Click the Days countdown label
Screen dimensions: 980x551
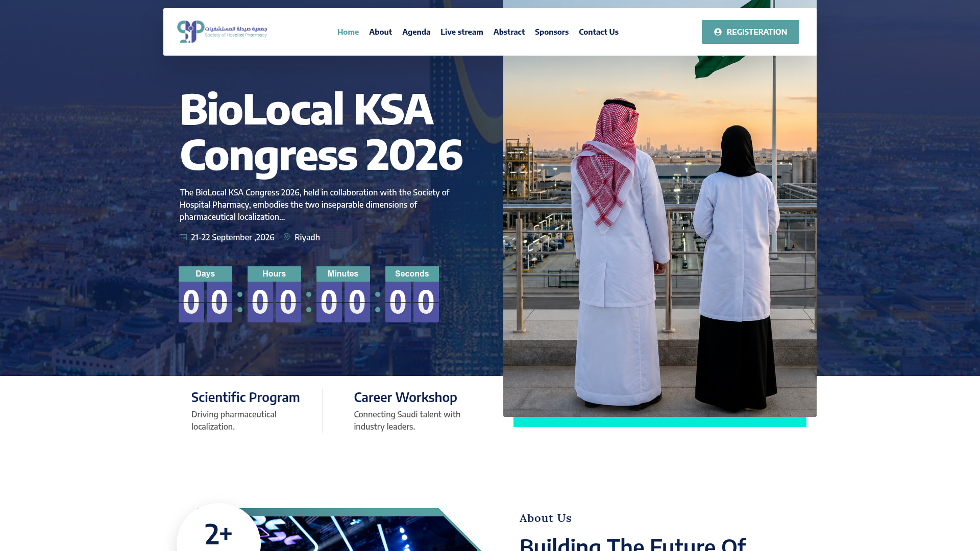coord(205,273)
